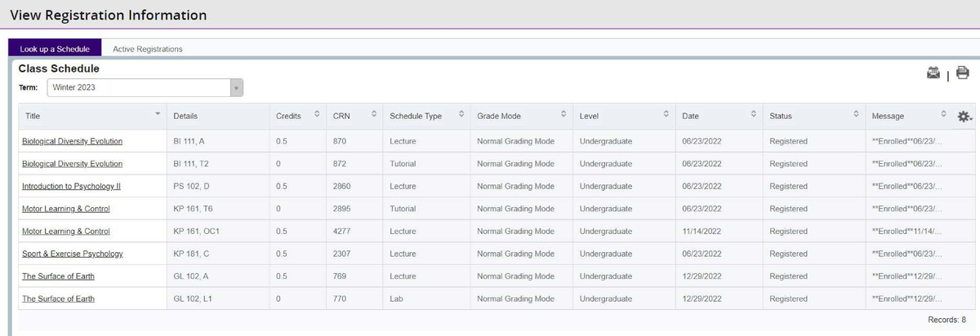This screenshot has height=336, width=980.
Task: Switch to the Active Registrations tab
Action: coord(148,49)
